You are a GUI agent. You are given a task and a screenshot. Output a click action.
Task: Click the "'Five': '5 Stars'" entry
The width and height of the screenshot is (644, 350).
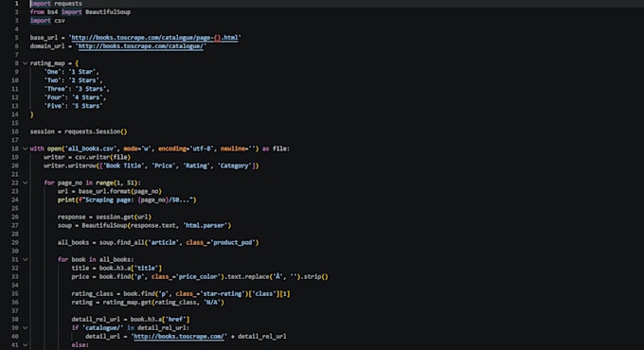73,106
